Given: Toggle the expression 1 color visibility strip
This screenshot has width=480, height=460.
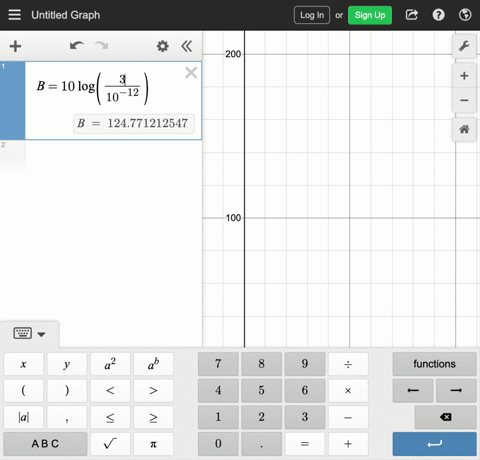Looking at the screenshot, I should click(12, 100).
